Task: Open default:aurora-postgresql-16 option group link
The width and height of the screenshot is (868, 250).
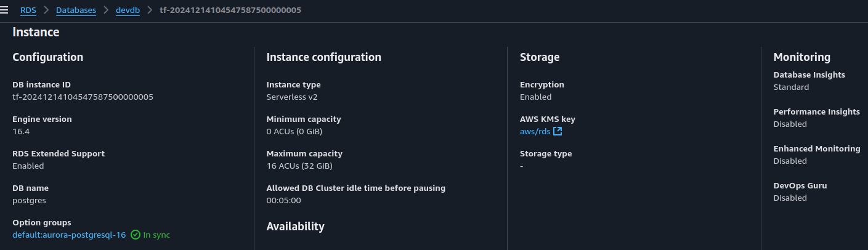Action: tap(69, 235)
